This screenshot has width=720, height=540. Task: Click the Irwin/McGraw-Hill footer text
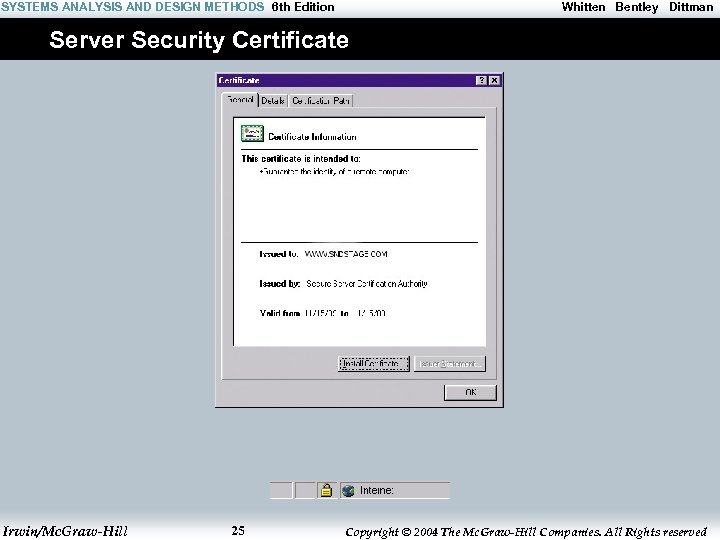pos(65,531)
